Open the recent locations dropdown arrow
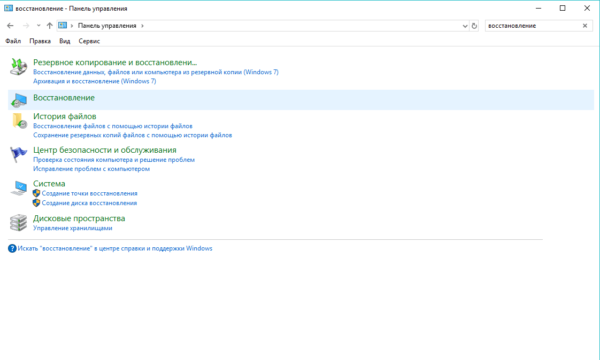Viewport: 600px width, 360px height. click(x=38, y=26)
